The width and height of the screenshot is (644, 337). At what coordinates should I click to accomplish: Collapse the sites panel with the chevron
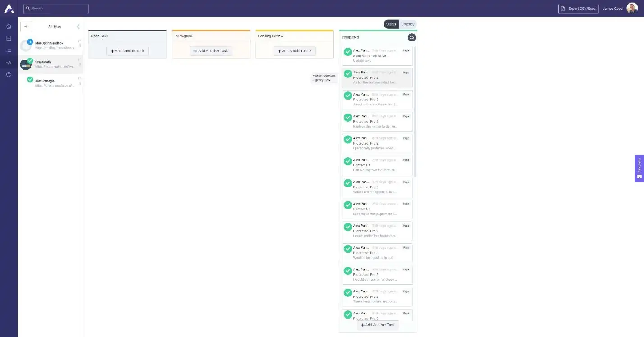point(78,26)
